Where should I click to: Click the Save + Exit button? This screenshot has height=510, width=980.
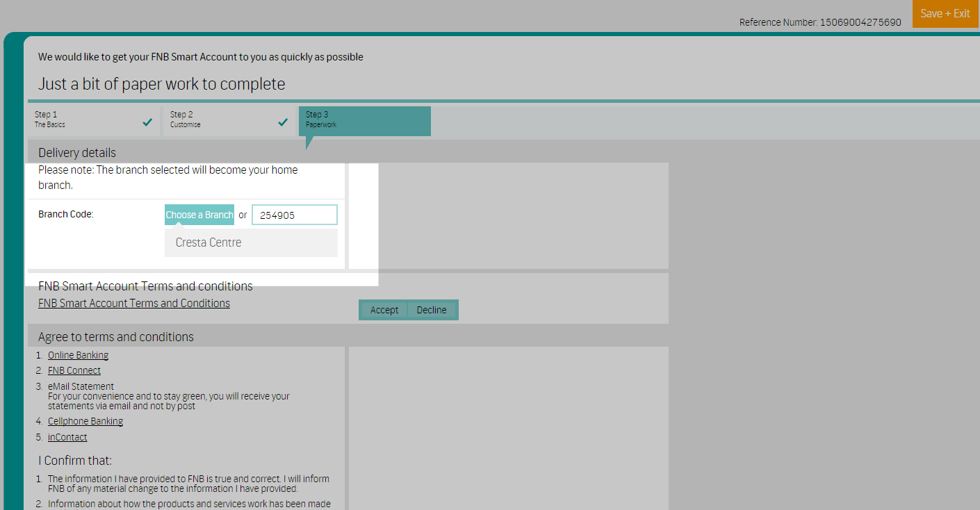click(945, 14)
